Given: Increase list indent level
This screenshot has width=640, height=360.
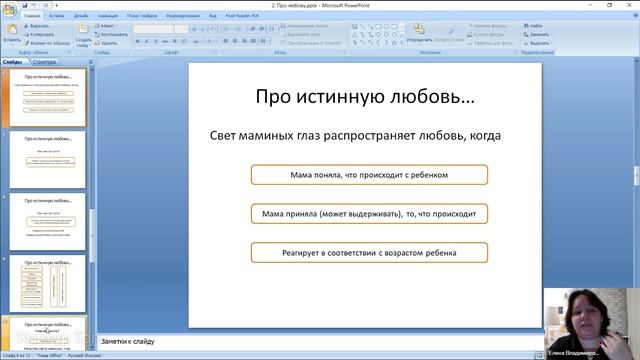Looking at the screenshot, I should pos(262,29).
